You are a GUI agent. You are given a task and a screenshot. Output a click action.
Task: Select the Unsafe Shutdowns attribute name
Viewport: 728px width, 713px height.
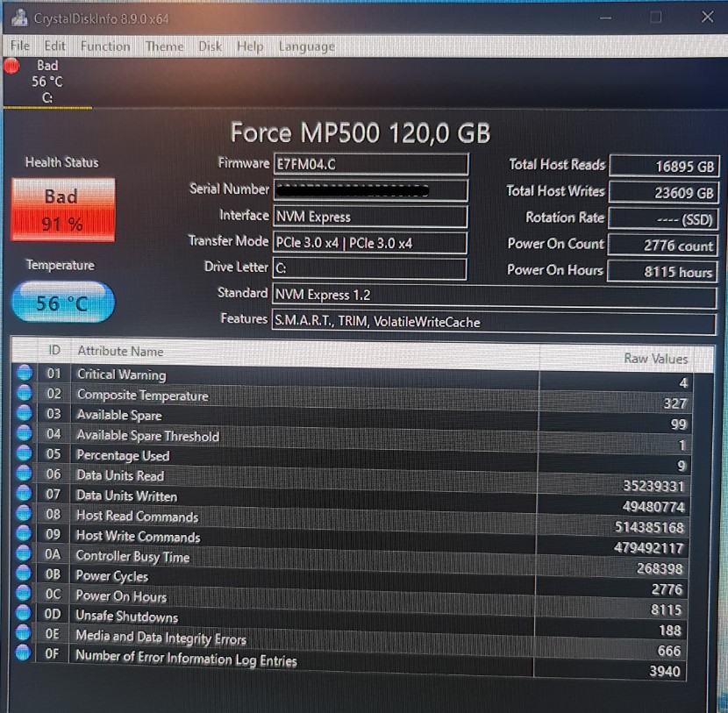coord(127,616)
